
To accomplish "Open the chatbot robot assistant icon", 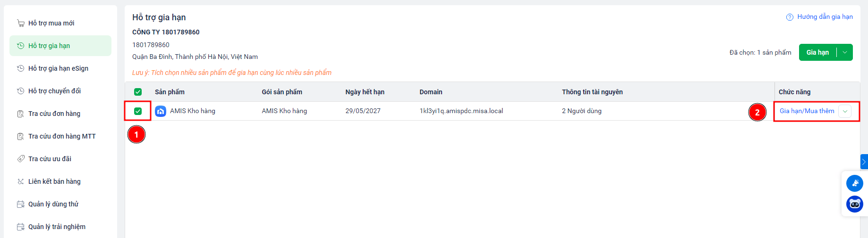I will coord(855,204).
